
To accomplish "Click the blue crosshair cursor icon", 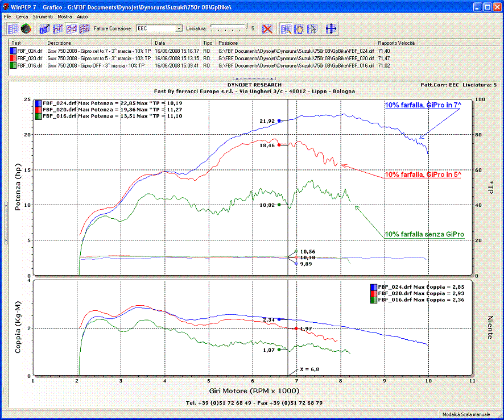I will [331, 28].
